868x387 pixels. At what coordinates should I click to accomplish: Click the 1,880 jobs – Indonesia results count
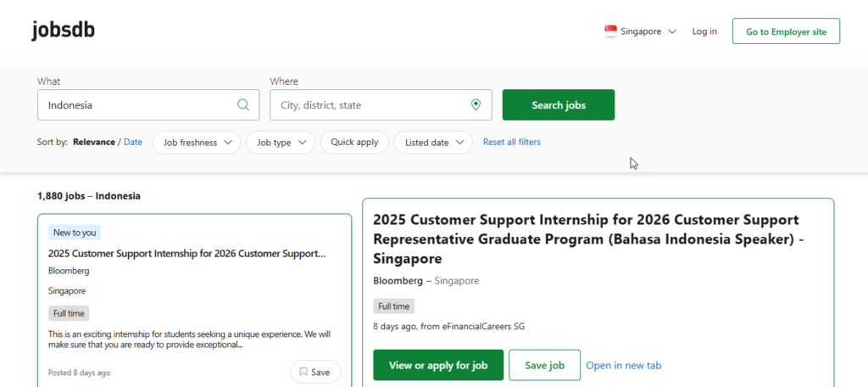(x=88, y=196)
